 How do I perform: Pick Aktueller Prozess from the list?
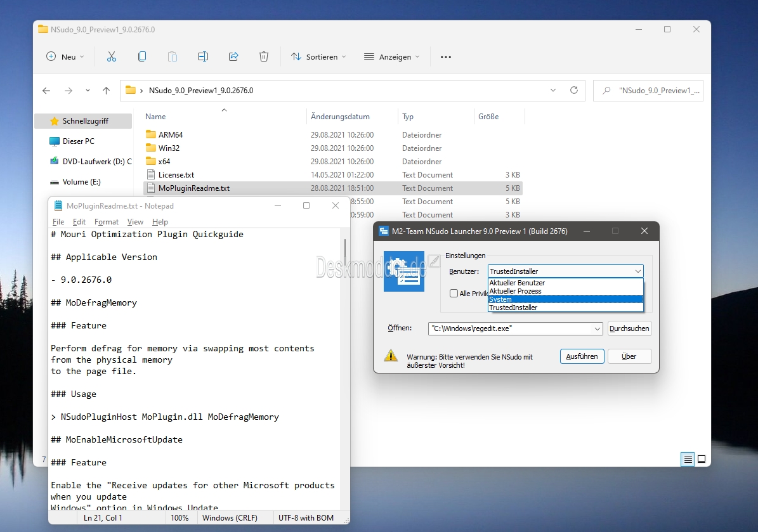[566, 291]
